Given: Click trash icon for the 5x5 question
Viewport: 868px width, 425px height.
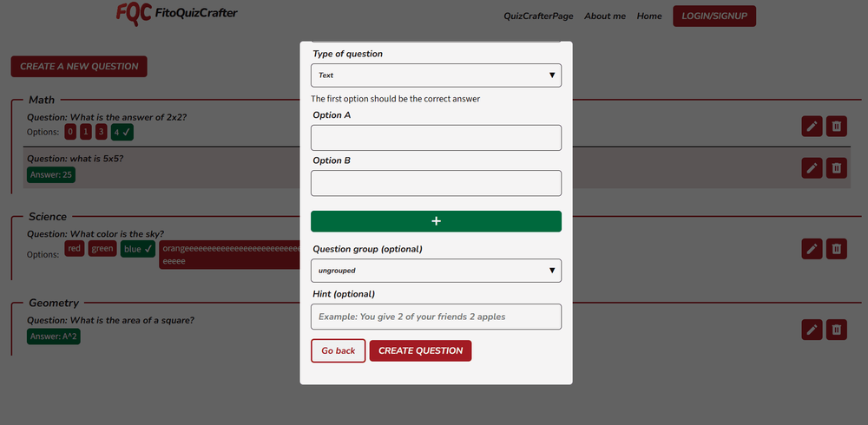Looking at the screenshot, I should point(837,167).
